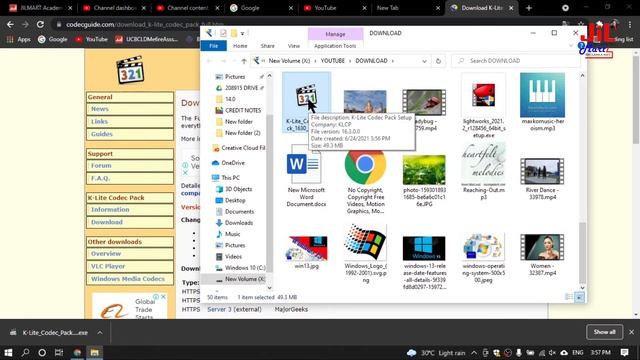Image resolution: width=640 pixels, height=360 pixels.
Task: Select windows-13-release-date-features image file
Action: tap(424, 261)
